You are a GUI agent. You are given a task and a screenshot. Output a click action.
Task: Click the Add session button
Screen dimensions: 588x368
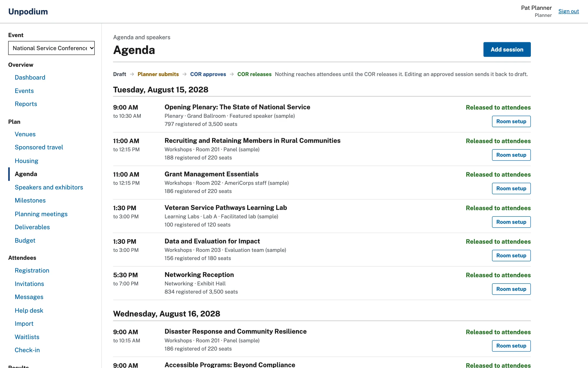coord(507,49)
